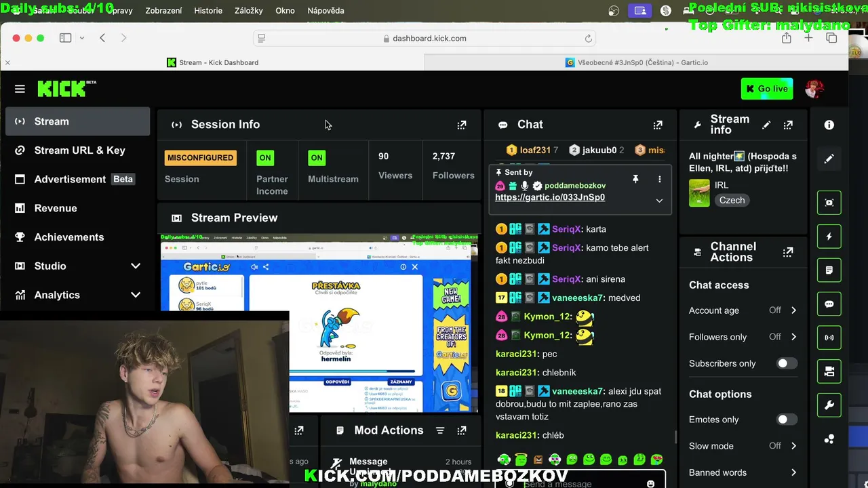
Task: Toggle the lightning bolt widget icon
Action: click(x=829, y=237)
